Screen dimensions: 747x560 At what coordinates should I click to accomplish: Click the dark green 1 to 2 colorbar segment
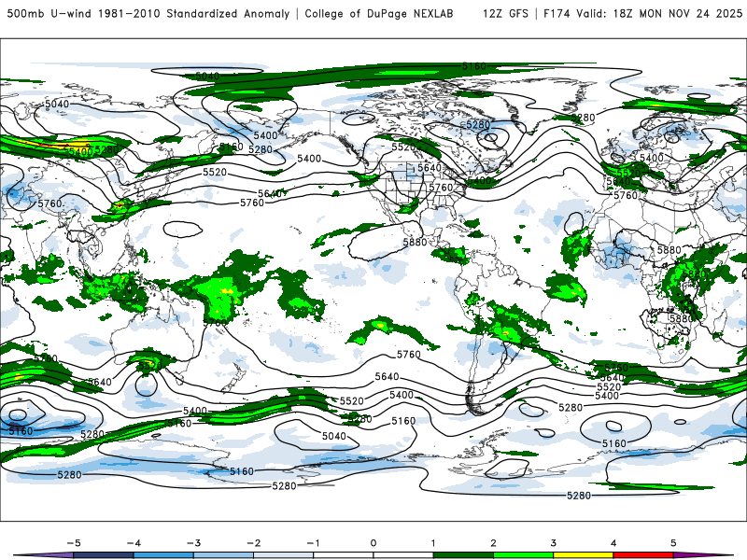tap(463, 555)
